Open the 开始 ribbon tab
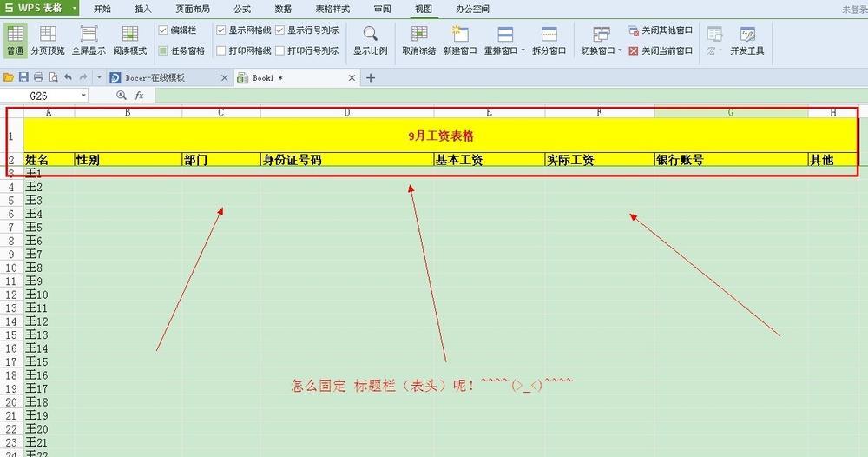The height and width of the screenshot is (457, 868). 102,9
